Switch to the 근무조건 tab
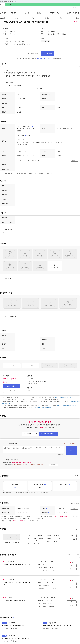This screenshot has width=80, height=644. pos(17,18)
